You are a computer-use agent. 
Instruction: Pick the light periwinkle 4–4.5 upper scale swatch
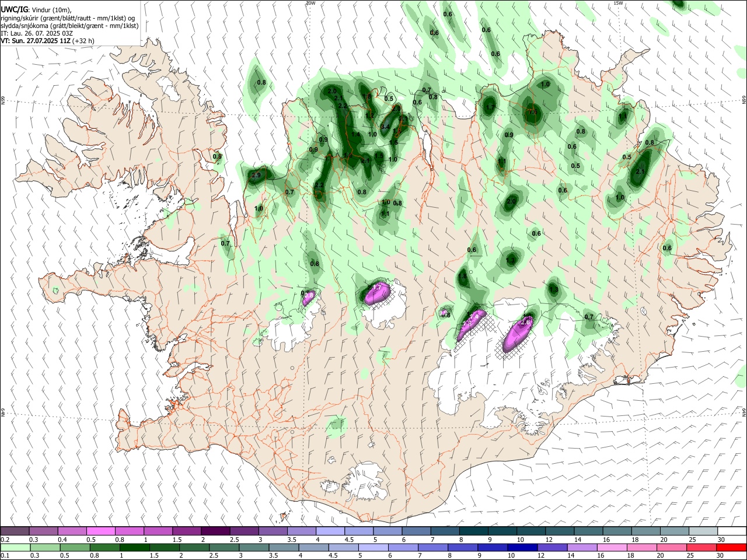tap(330, 531)
